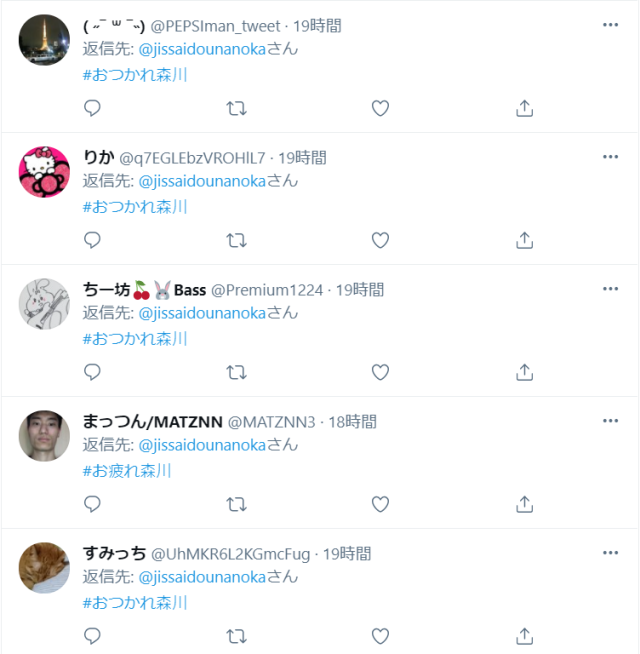
Task: Open the @UhMKR6L2KGmcFug user handle
Action: tap(230, 554)
